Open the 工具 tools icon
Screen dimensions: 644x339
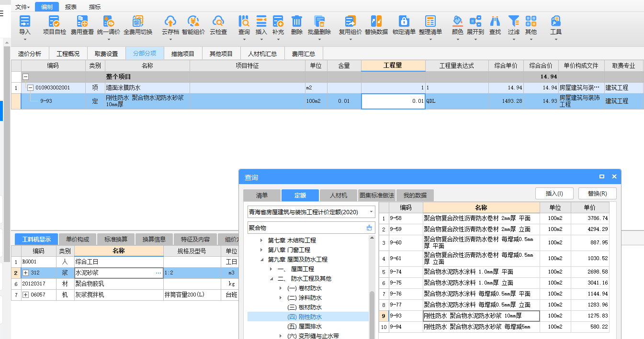click(x=556, y=21)
